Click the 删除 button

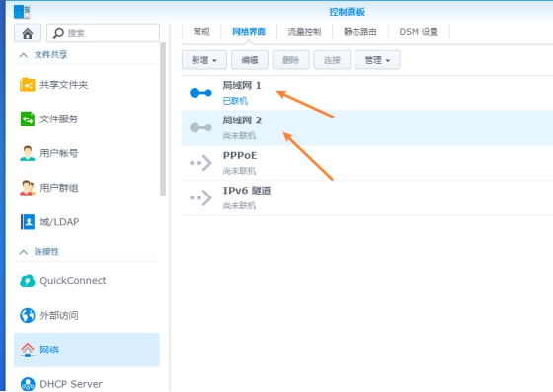(291, 60)
